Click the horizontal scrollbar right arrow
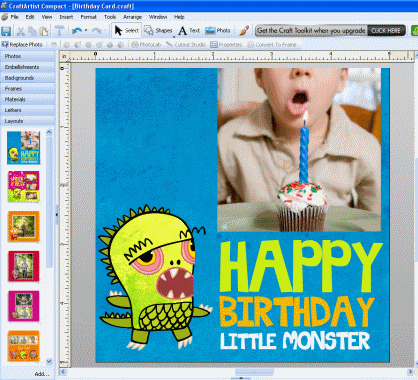 [x=411, y=371]
